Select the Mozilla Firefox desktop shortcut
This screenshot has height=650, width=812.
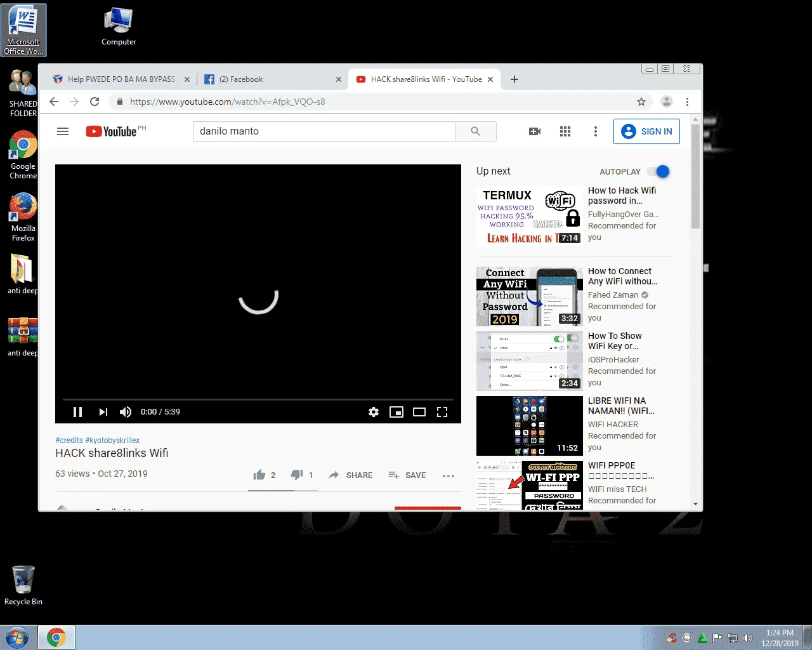23,217
